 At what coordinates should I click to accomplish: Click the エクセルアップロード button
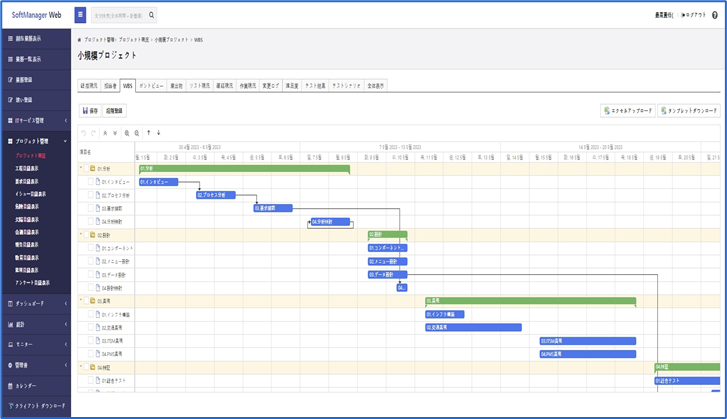coord(627,110)
